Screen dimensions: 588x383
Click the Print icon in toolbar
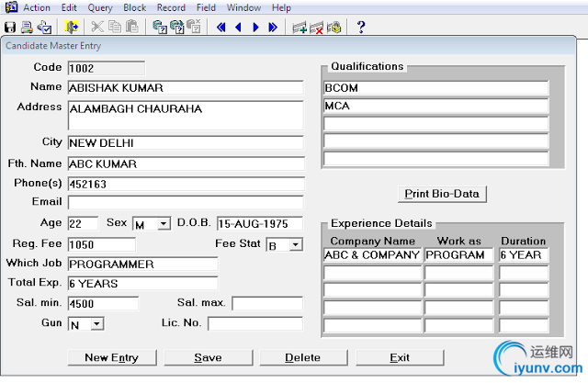tap(28, 27)
